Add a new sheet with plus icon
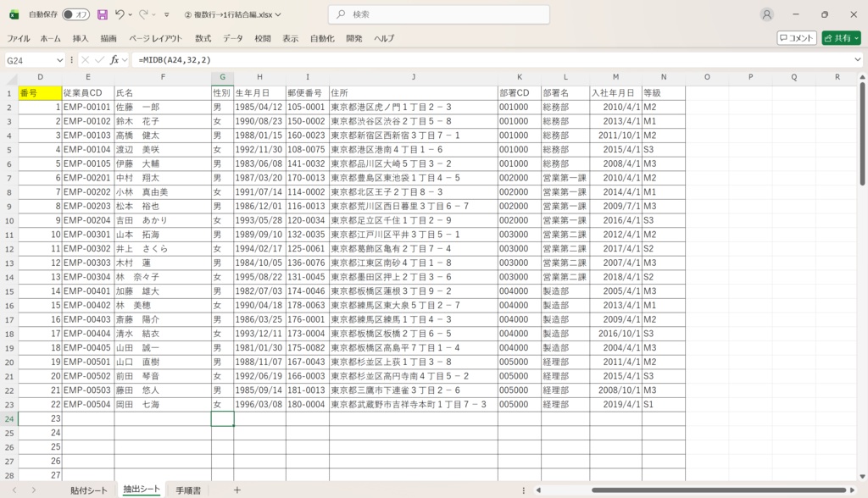Screen dimensions: 868x498 click(x=237, y=490)
